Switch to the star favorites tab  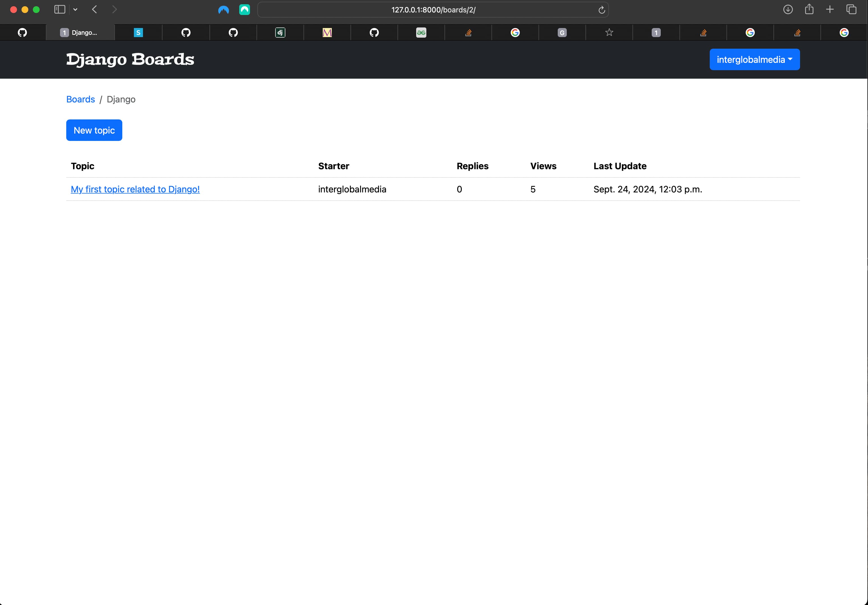pos(609,33)
